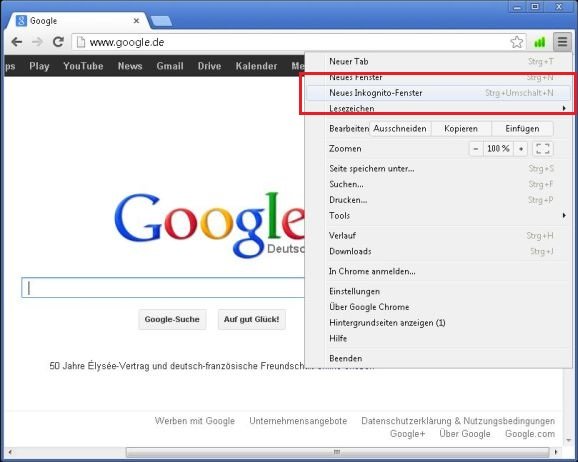Image resolution: width=578 pixels, height=462 pixels.
Task: Open Verlauf from the menu
Action: [x=439, y=235]
